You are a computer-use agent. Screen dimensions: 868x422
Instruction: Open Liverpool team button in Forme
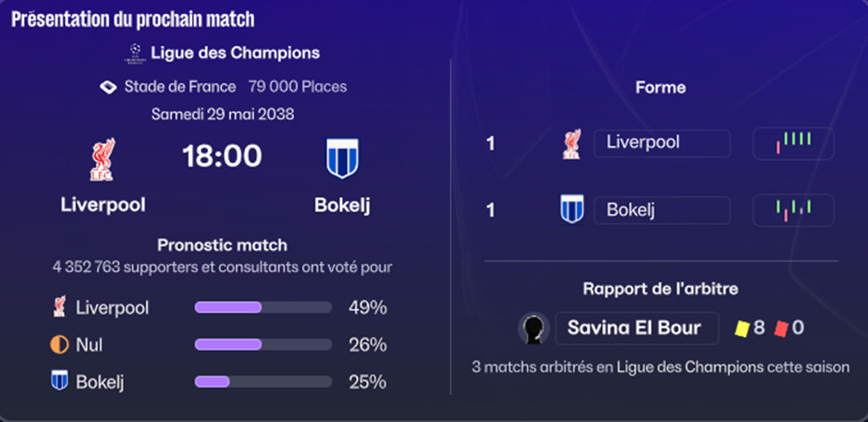(x=662, y=143)
